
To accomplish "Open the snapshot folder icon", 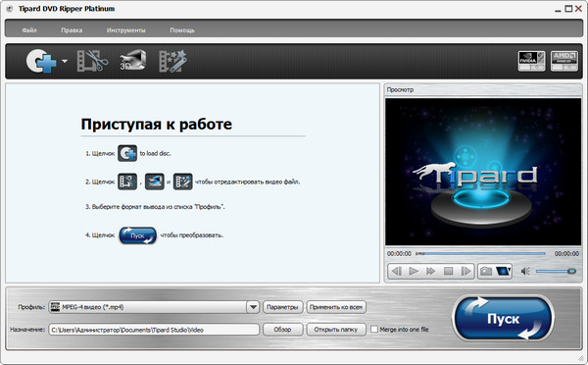I will coord(504,271).
